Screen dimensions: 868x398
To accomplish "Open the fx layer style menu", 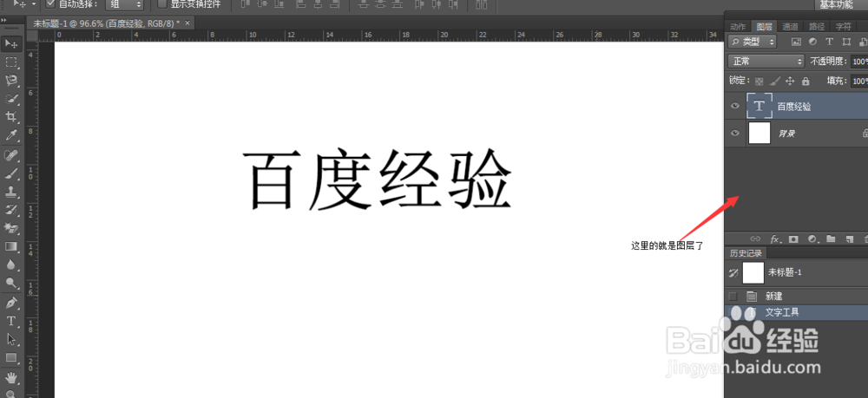I will pos(775,239).
